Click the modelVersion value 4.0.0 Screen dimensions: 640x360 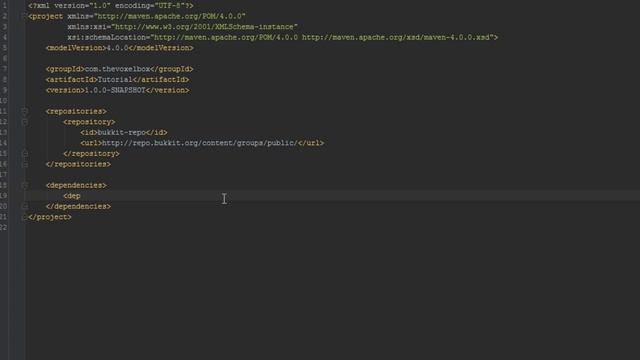[117, 48]
